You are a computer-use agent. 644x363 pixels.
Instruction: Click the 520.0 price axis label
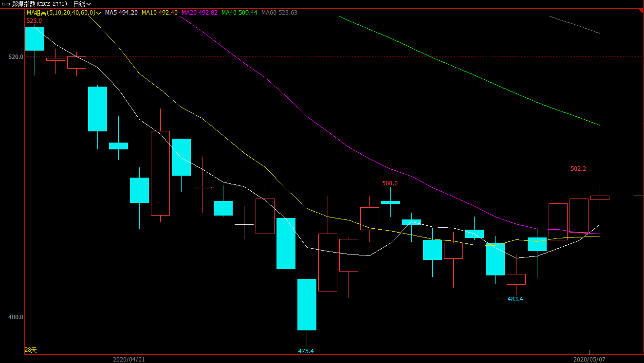16,57
